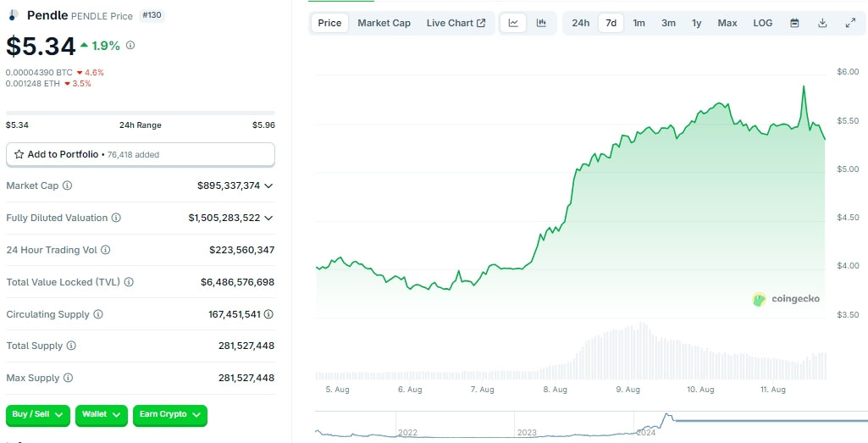Switch to line chart view icon
Screen dimensions: 868x443
pos(513,23)
